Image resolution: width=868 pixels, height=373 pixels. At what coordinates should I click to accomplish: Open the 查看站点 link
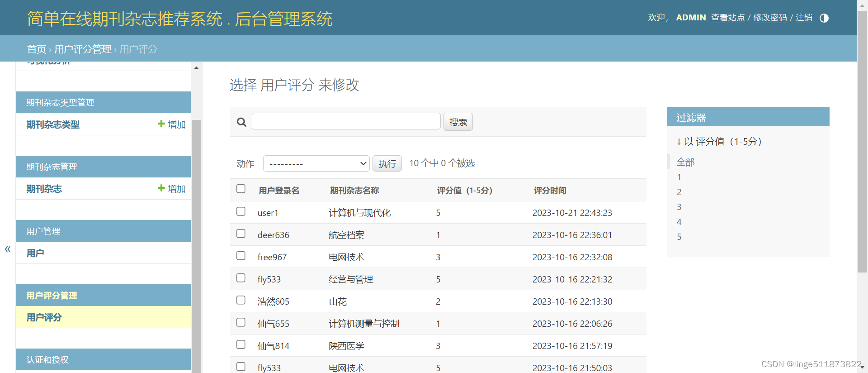pyautogui.click(x=728, y=18)
